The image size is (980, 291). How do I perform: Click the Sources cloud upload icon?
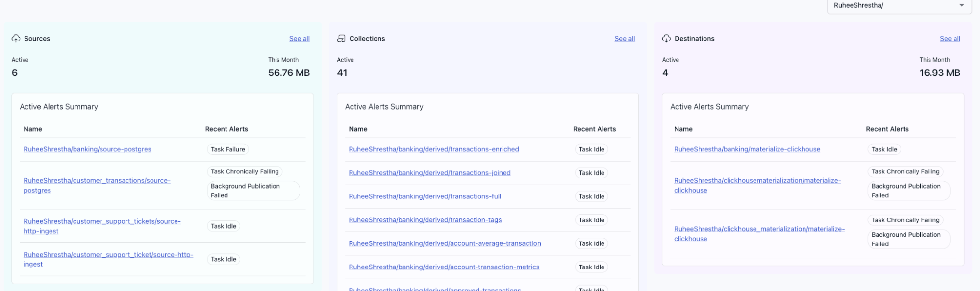[16, 39]
